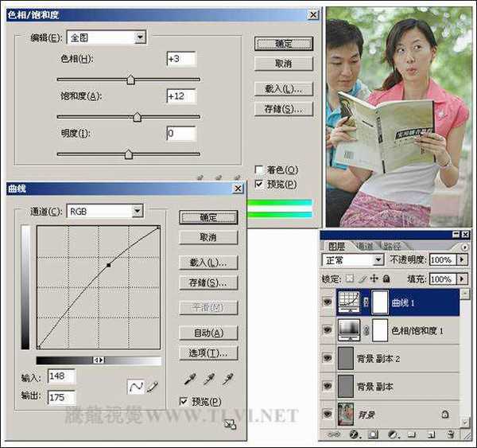477x448 pixels.
Task: Select the gray point eyedropper in Curves
Action: coord(208,380)
